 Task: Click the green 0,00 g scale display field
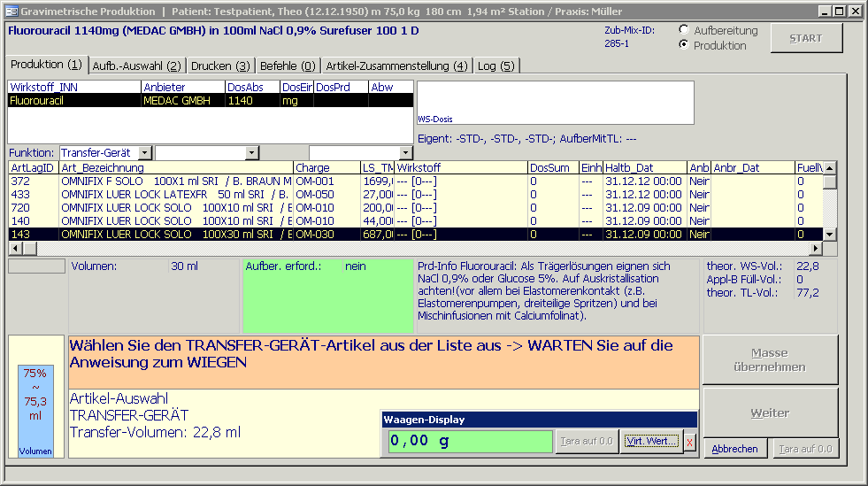click(469, 441)
